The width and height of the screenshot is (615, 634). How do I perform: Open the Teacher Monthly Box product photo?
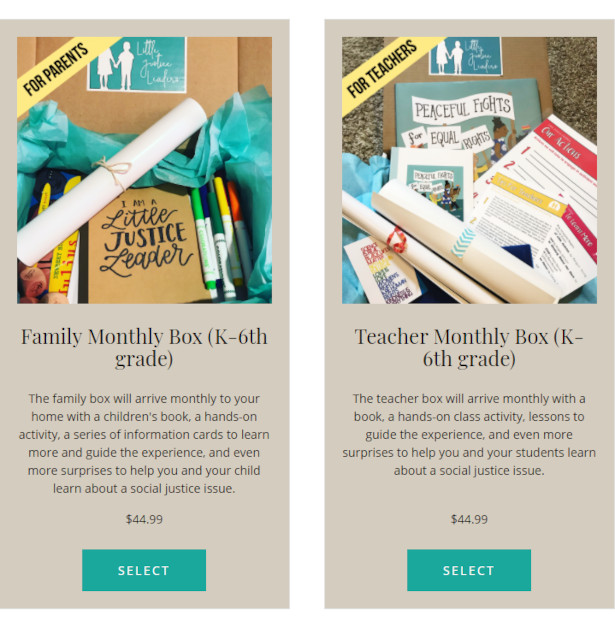469,170
